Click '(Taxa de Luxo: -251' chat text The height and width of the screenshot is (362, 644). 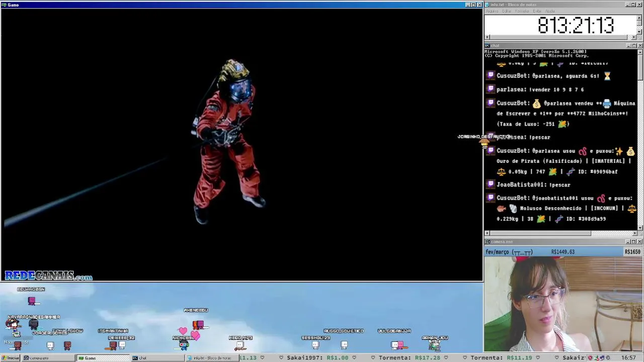(x=526, y=124)
